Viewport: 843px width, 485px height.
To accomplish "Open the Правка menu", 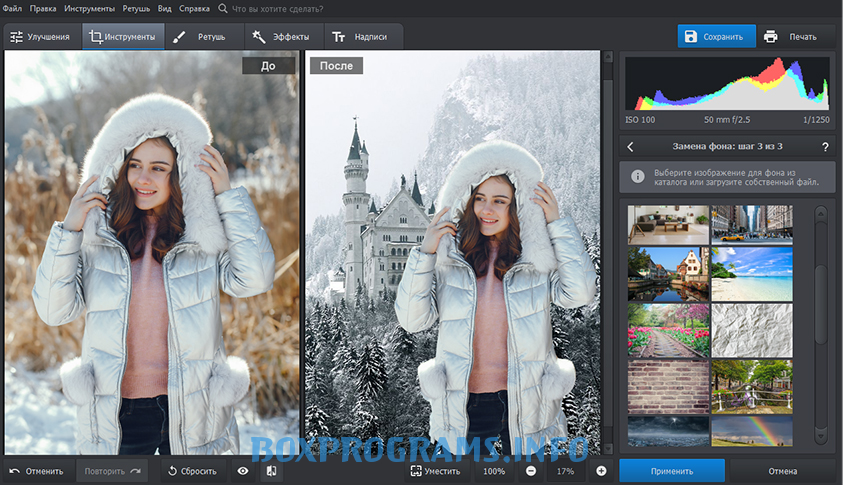I will click(x=43, y=9).
